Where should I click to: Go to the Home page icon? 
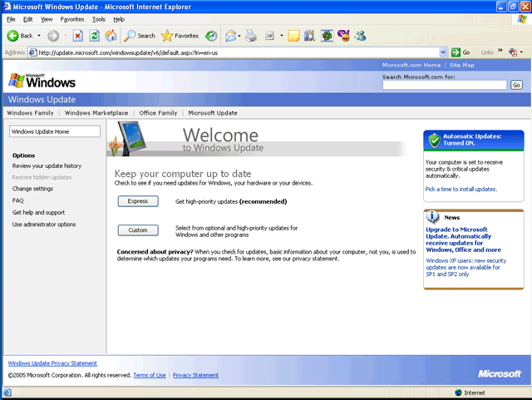111,36
